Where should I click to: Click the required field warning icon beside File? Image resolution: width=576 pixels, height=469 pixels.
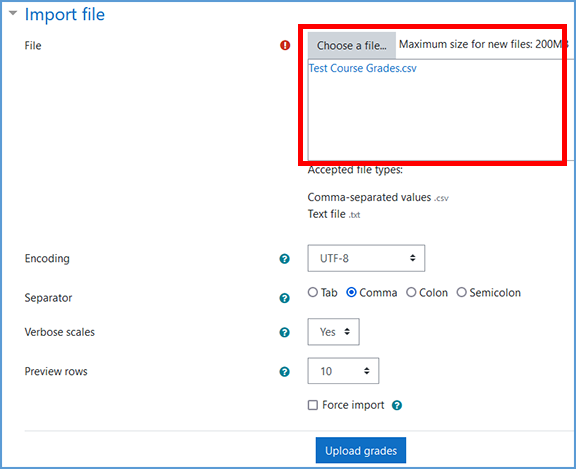(x=285, y=45)
